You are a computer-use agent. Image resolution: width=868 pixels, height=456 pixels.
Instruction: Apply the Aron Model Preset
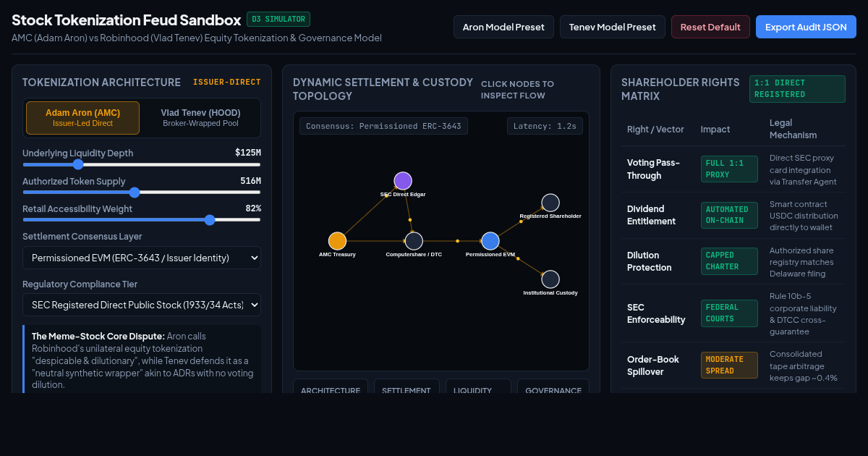tap(503, 27)
